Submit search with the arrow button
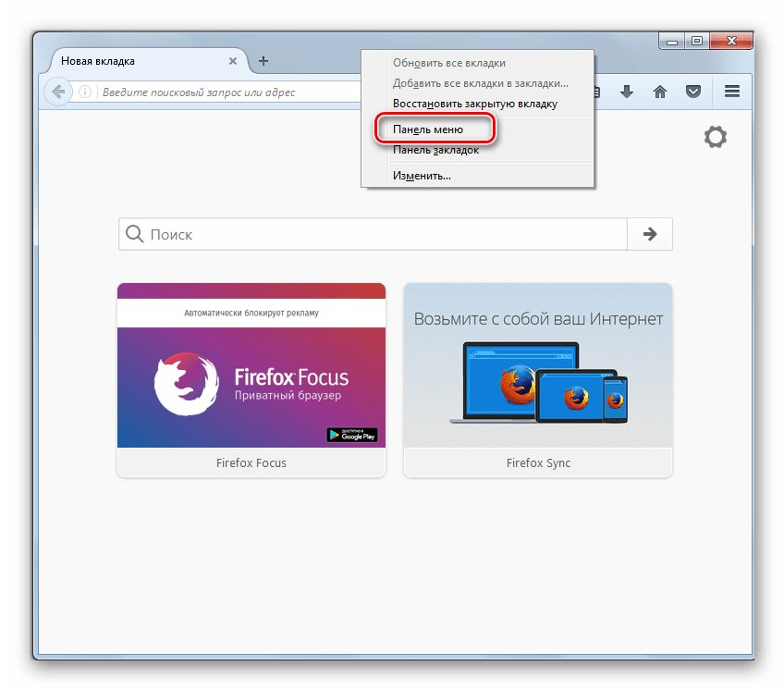Screen dimensions: 784x690 (x=650, y=234)
